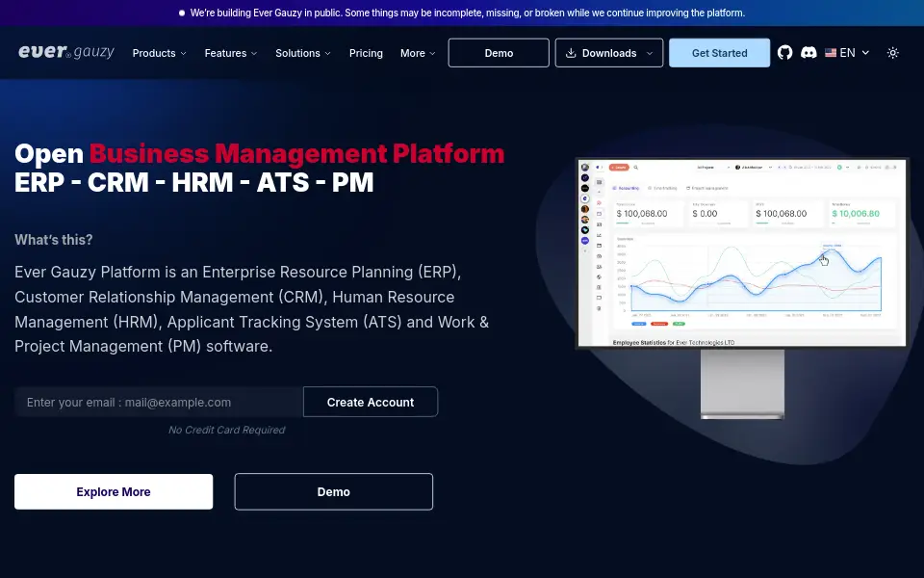Image resolution: width=924 pixels, height=578 pixels.
Task: Click the Demo button below the email form
Action: click(x=334, y=491)
